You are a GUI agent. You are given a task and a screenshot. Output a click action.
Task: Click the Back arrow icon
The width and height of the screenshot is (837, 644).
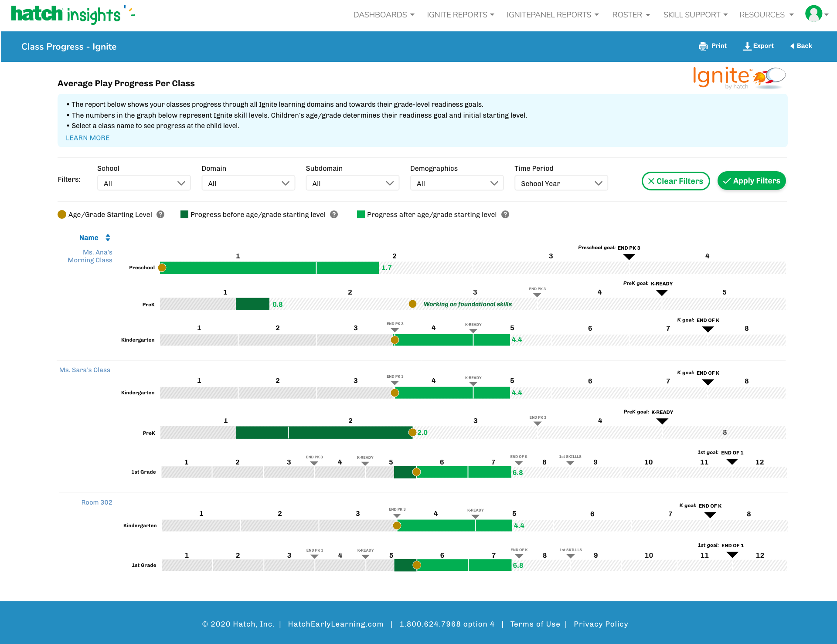pos(793,46)
